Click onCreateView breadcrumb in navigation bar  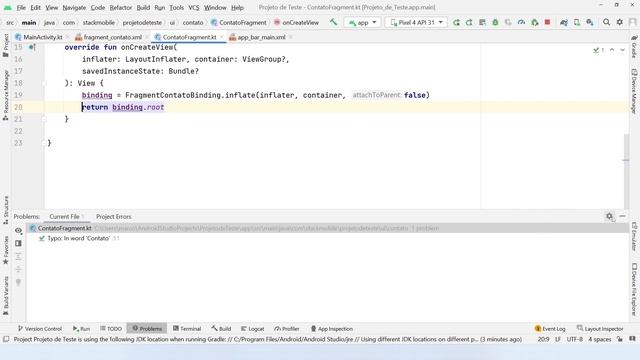(296, 22)
